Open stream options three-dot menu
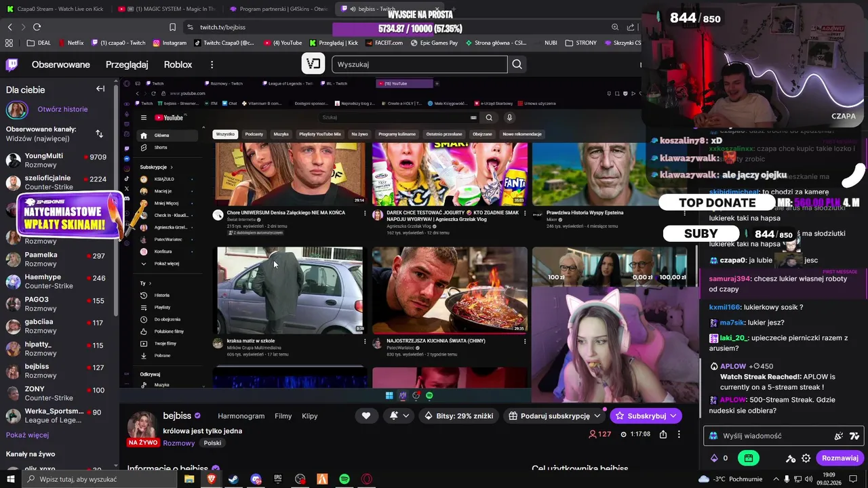This screenshot has width=868, height=488. [679, 434]
